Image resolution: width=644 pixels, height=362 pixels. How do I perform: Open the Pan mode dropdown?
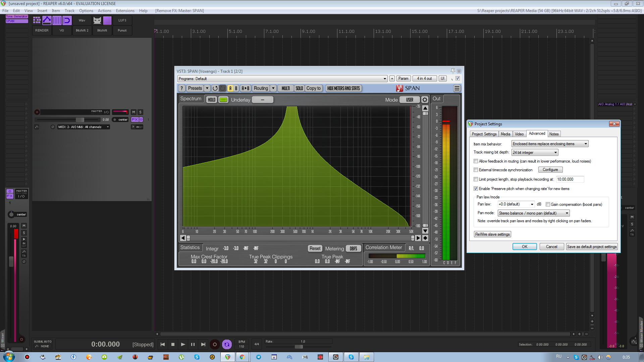[534, 213]
